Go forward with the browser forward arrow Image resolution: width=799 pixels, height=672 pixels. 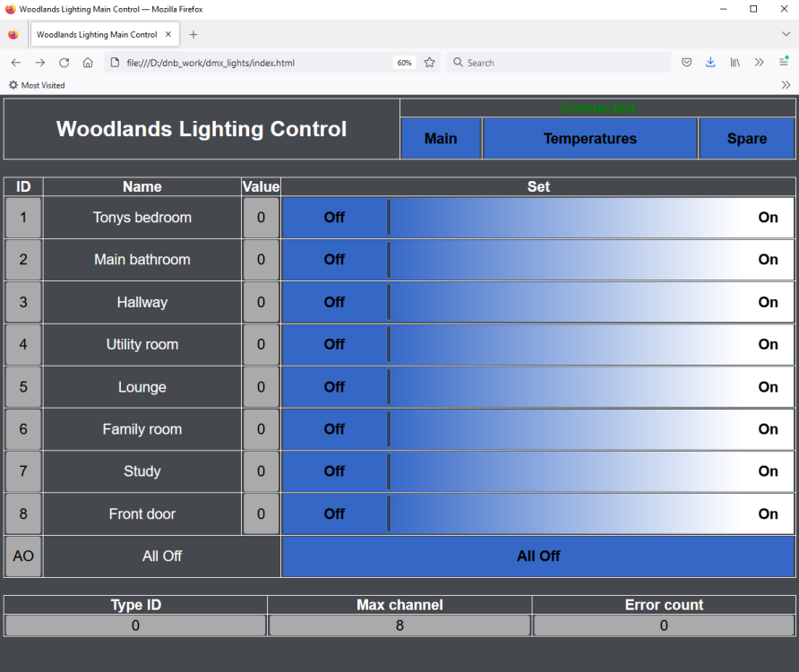point(39,63)
